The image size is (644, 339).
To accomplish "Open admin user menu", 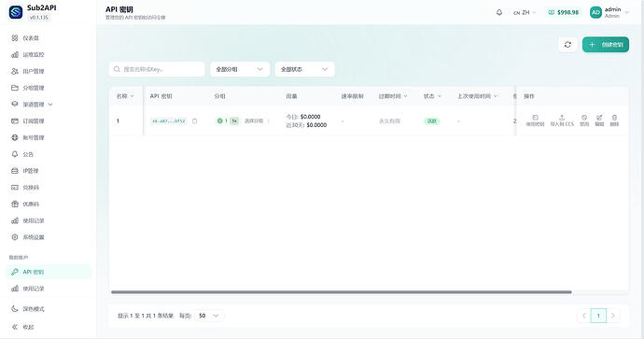I will click(609, 12).
